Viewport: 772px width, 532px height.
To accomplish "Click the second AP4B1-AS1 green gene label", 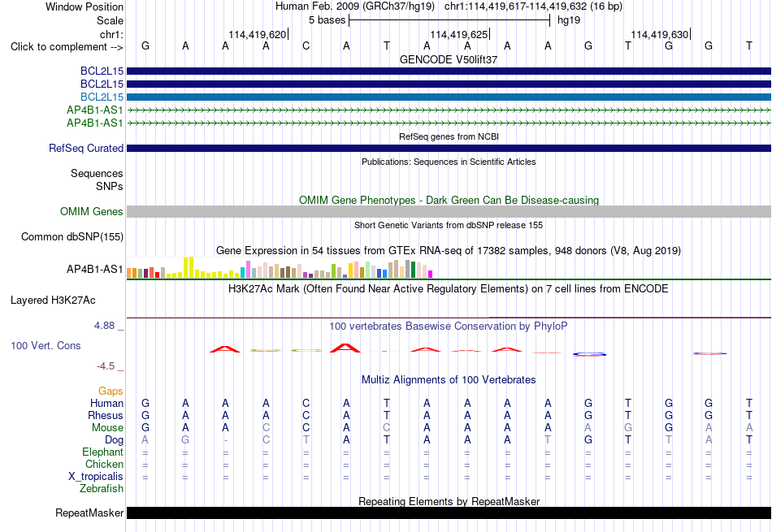I will point(95,123).
